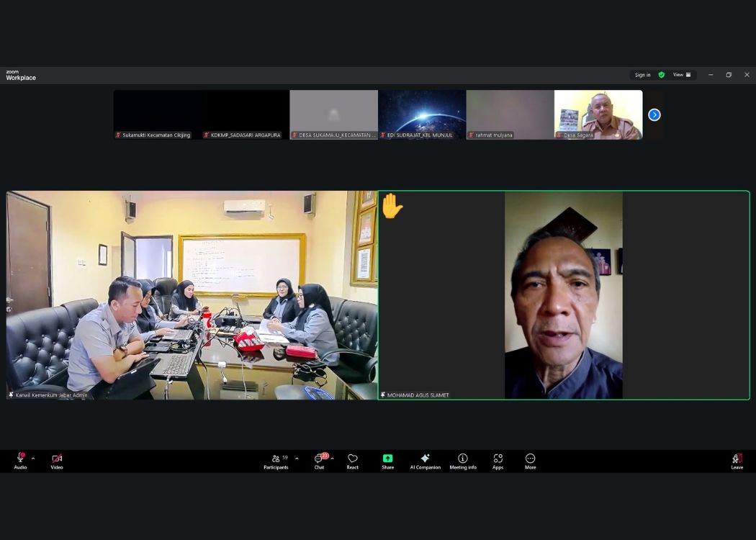
Task: Open the AI Companion
Action: [425, 461]
